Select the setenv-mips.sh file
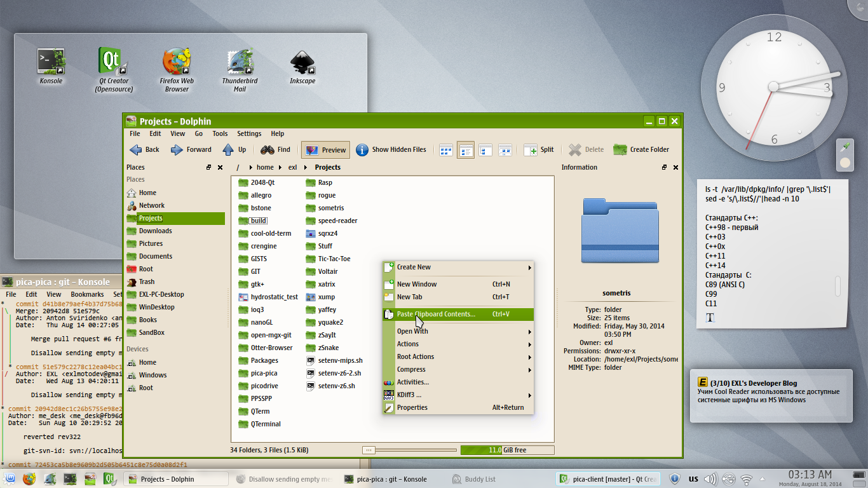The height and width of the screenshot is (488, 868). [334, 361]
